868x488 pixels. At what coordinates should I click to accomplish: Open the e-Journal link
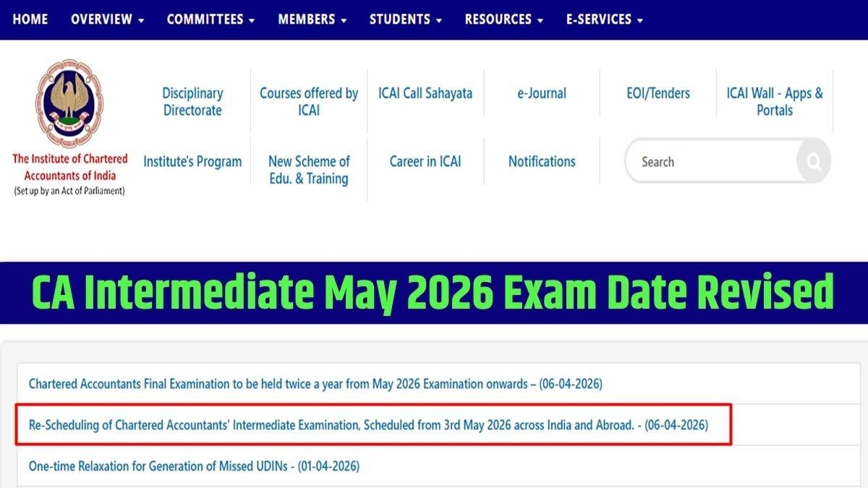[542, 93]
